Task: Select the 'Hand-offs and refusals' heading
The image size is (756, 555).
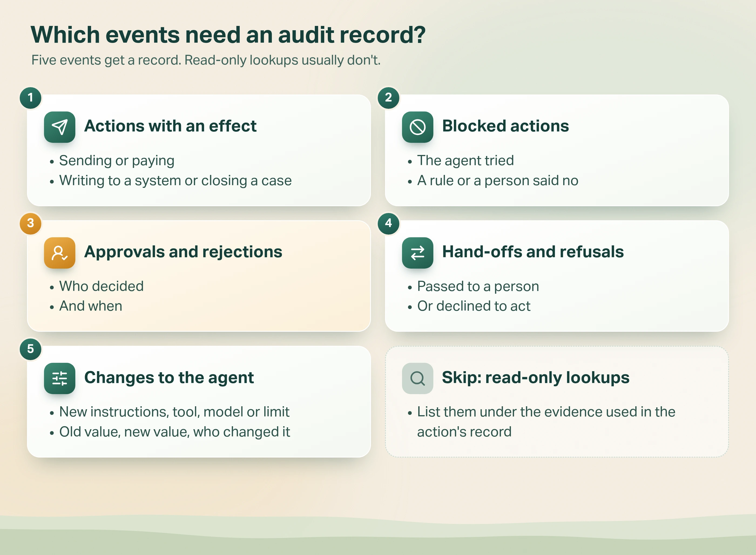Action: click(533, 252)
